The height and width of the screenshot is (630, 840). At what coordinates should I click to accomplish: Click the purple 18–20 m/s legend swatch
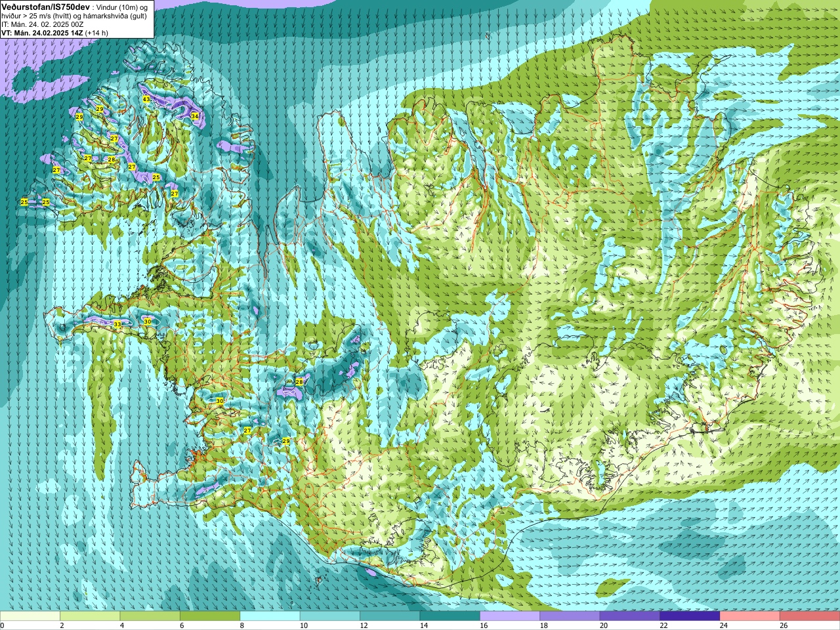(570, 616)
